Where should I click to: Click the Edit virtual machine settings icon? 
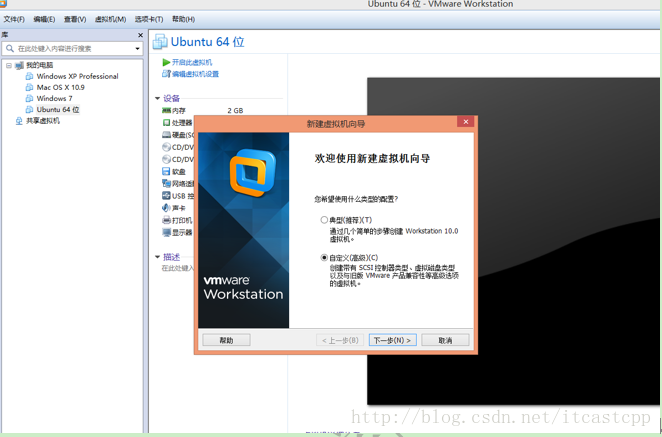coord(166,74)
